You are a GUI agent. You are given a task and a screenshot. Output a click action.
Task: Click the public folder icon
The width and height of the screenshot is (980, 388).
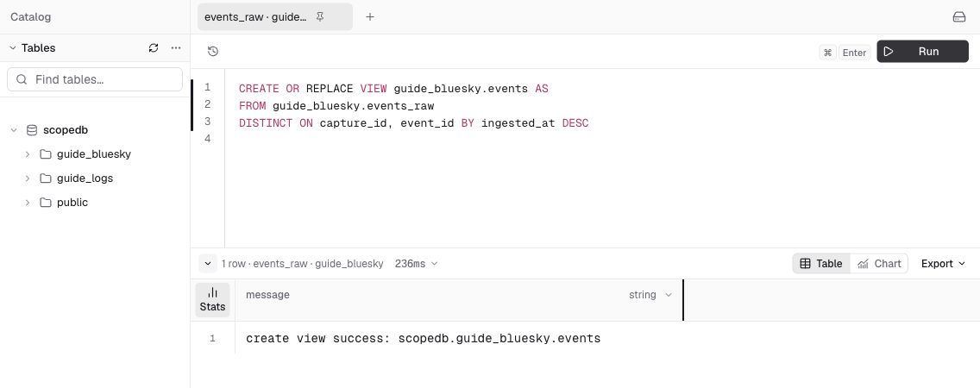pos(46,203)
